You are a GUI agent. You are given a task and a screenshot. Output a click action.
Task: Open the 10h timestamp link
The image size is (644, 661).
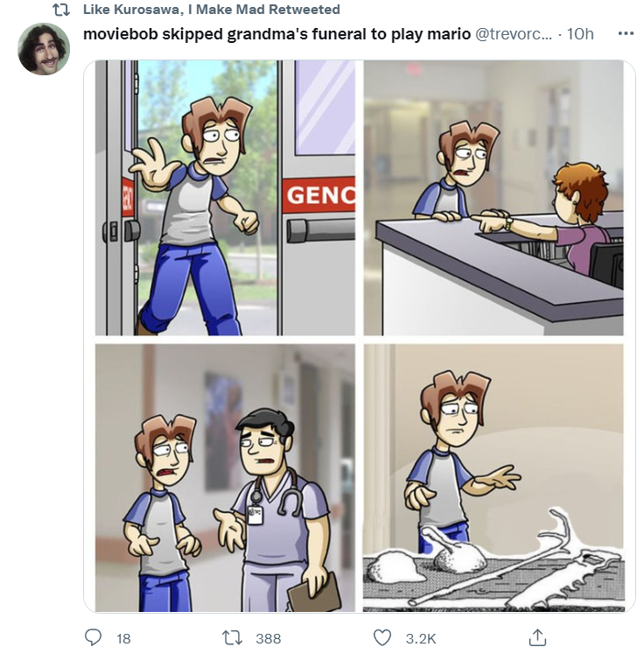click(580, 34)
